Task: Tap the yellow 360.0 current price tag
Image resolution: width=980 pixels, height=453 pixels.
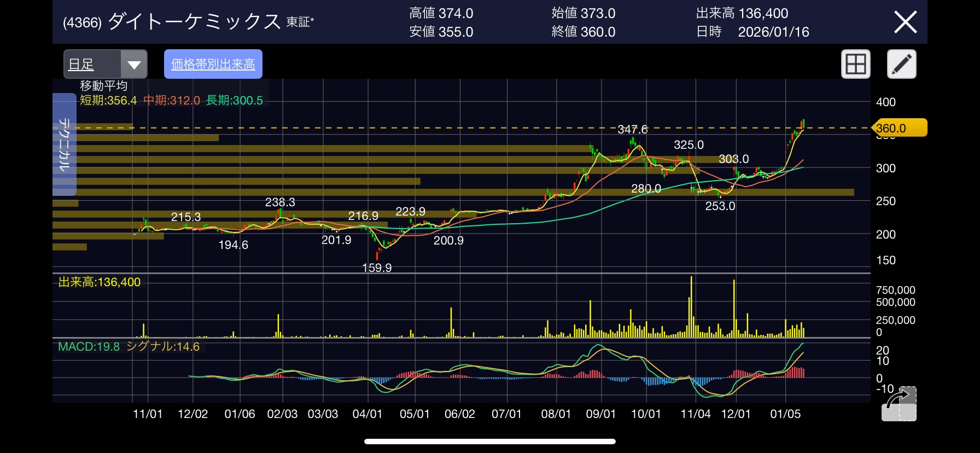Action: coord(898,128)
